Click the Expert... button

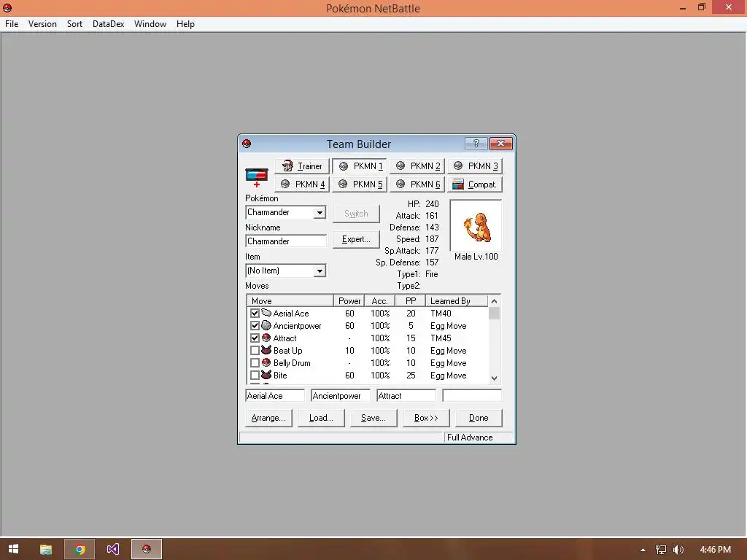[356, 239]
